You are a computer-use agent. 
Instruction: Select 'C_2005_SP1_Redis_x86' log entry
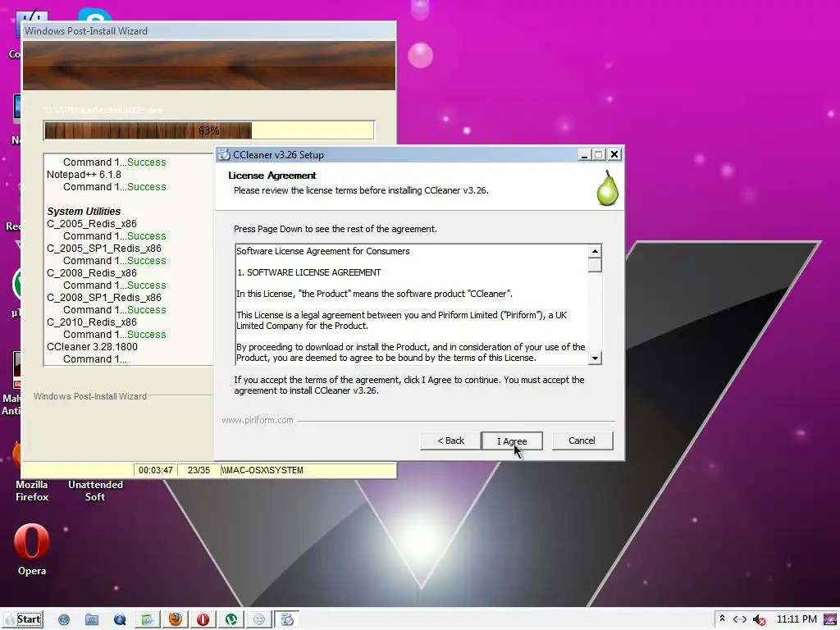(104, 249)
